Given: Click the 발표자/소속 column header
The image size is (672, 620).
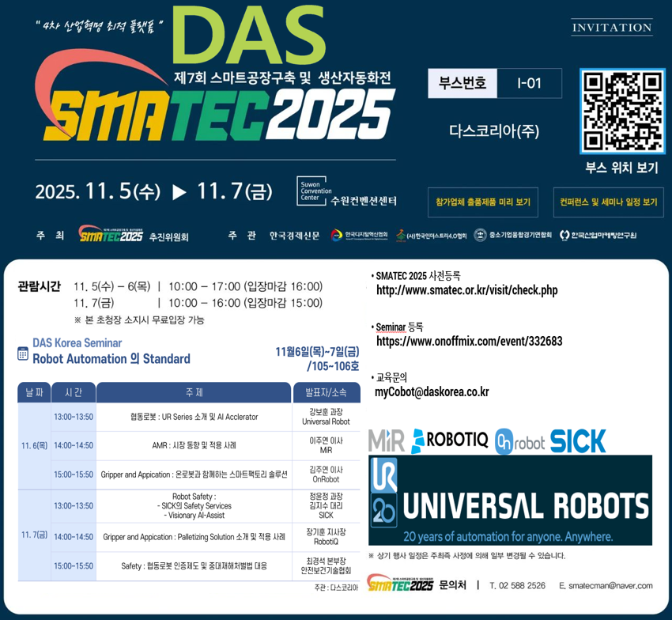Looking at the screenshot, I should (326, 392).
